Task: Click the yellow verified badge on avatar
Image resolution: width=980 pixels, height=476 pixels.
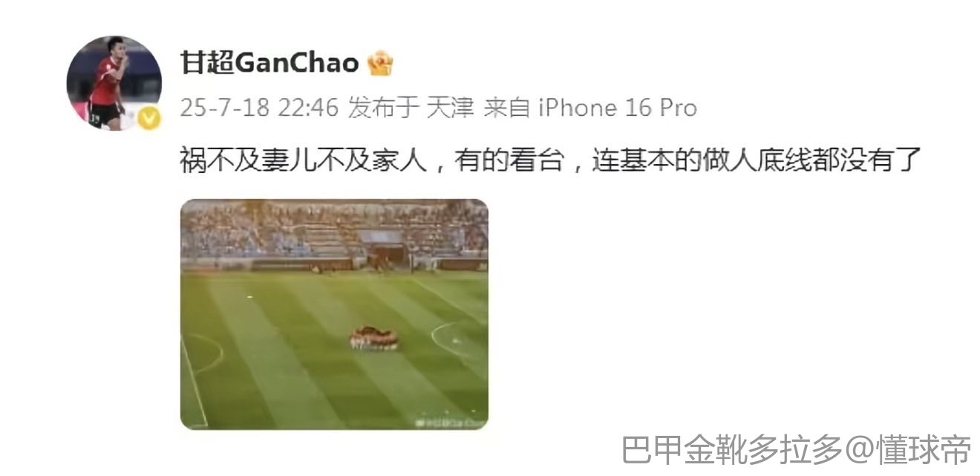Action: 149,118
